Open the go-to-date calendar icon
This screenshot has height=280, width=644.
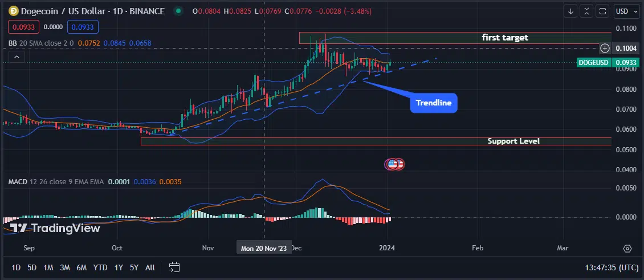pyautogui.click(x=174, y=267)
